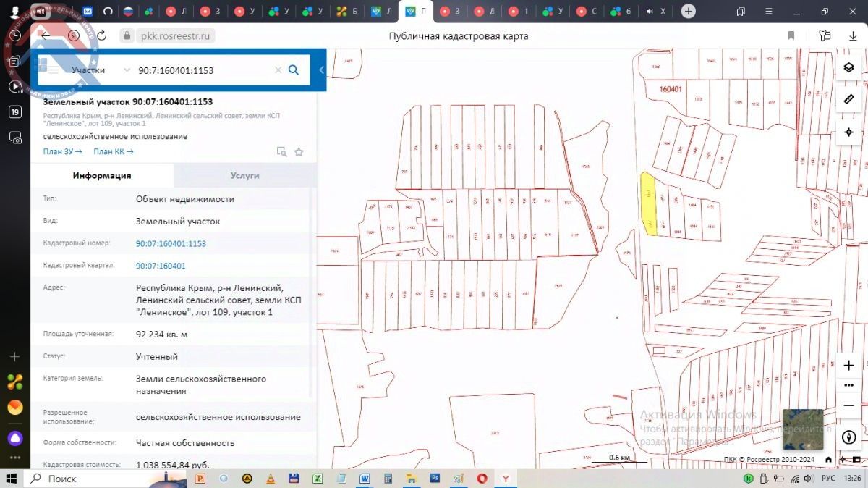The height and width of the screenshot is (488, 868).
Task: Open the План ЗУ link
Action: click(x=63, y=152)
